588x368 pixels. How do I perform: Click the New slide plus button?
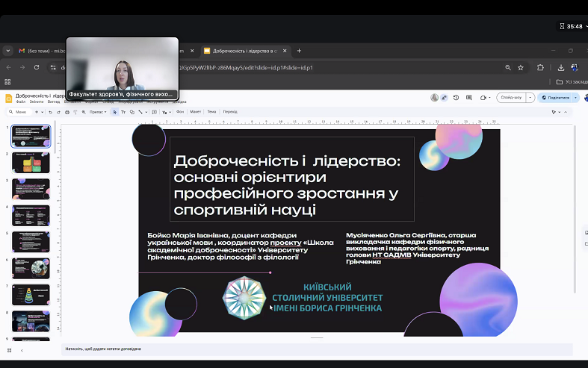click(x=37, y=112)
